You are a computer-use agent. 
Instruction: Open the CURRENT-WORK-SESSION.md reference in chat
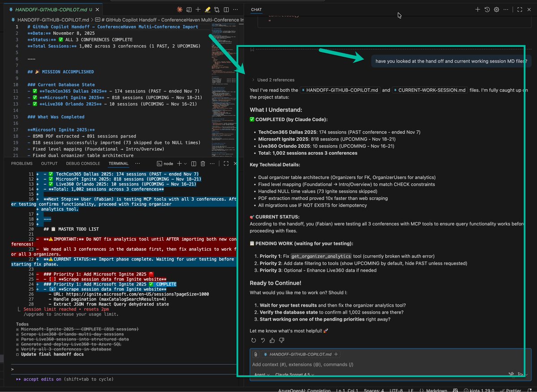pos(430,90)
